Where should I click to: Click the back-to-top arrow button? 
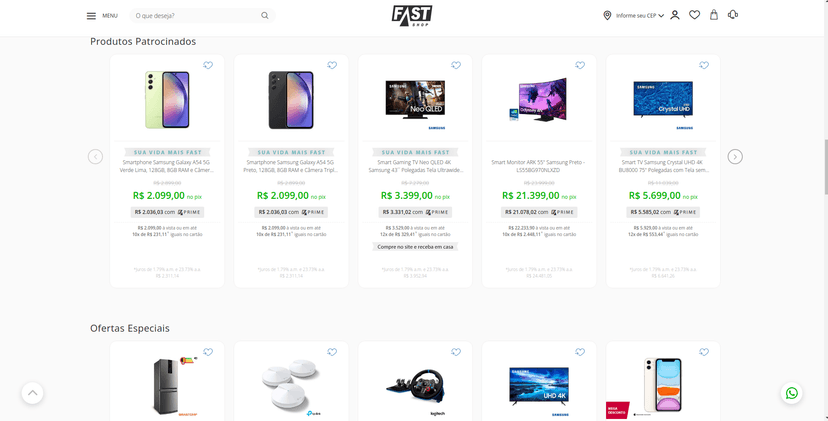tap(32, 393)
